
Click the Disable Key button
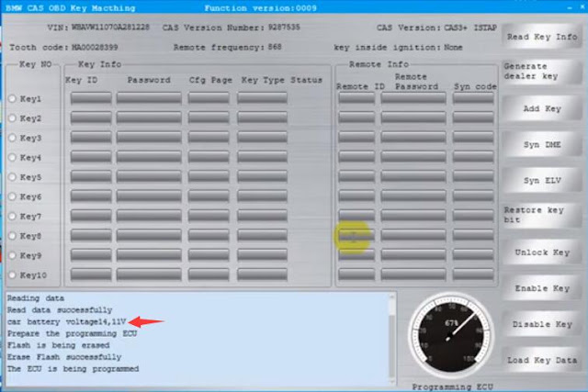[x=542, y=325]
